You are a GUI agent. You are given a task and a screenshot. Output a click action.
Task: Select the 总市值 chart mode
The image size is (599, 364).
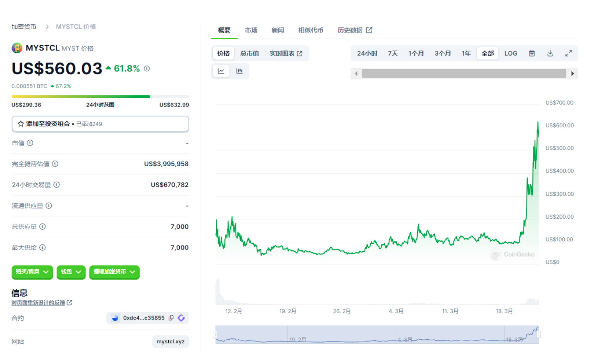pyautogui.click(x=250, y=53)
